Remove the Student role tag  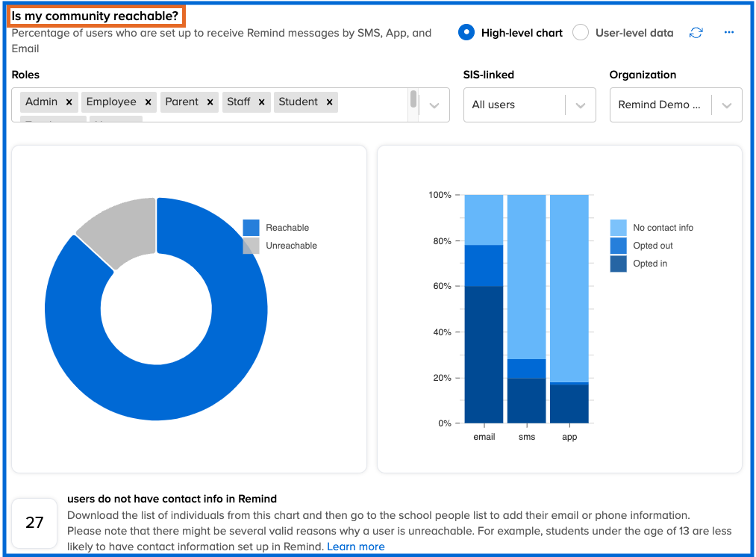click(x=329, y=102)
